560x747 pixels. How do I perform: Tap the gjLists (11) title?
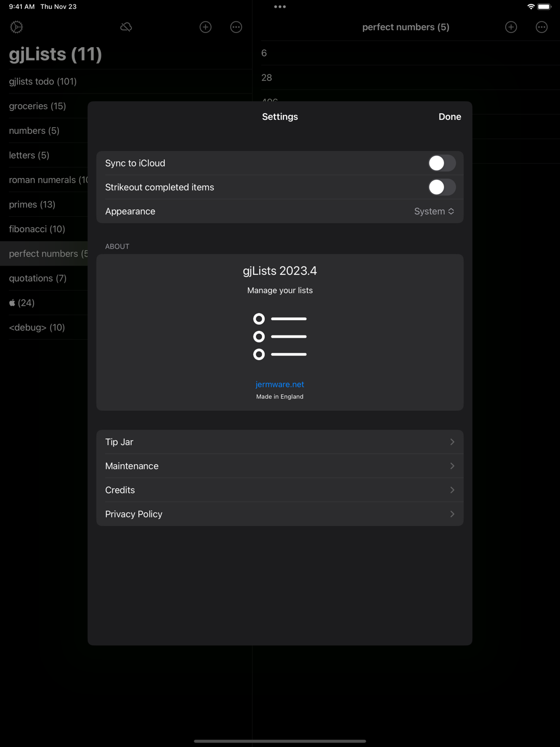tap(55, 54)
